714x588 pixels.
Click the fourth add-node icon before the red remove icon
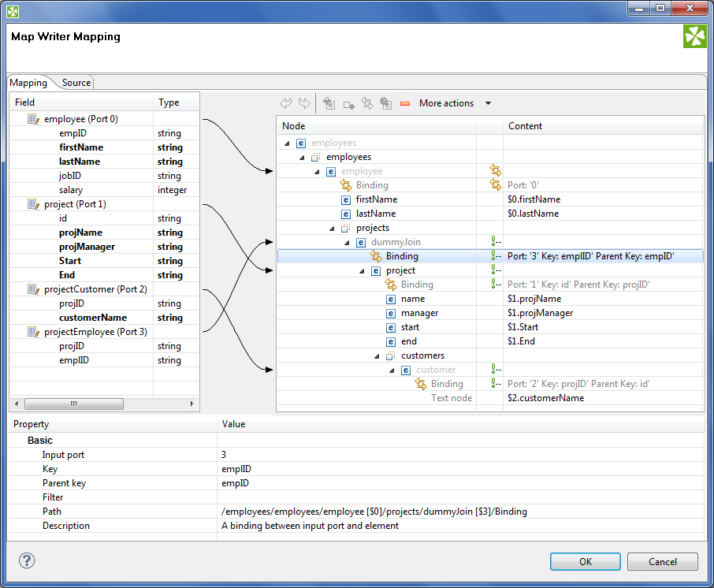pos(385,103)
